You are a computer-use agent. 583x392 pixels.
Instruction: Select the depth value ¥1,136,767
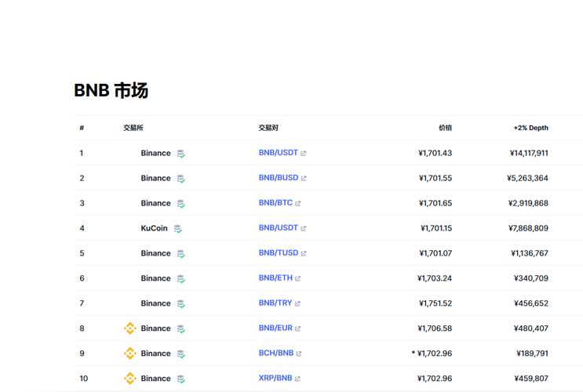click(530, 253)
